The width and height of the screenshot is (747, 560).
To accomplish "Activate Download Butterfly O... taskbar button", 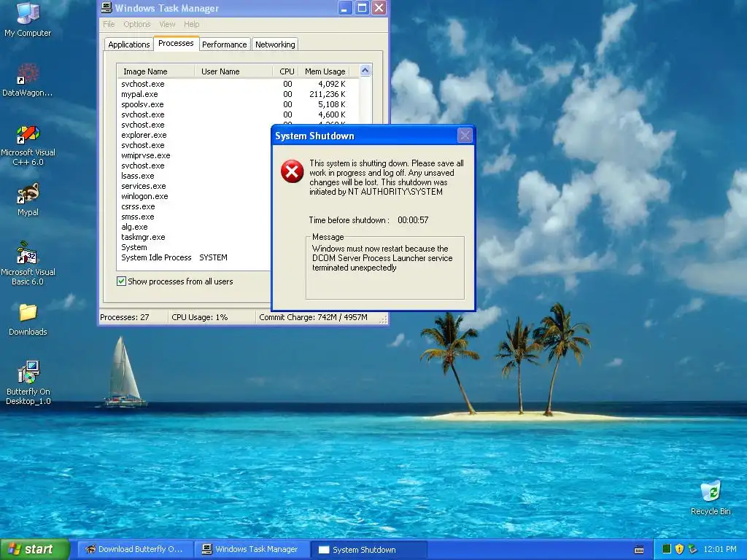I will point(135,550).
